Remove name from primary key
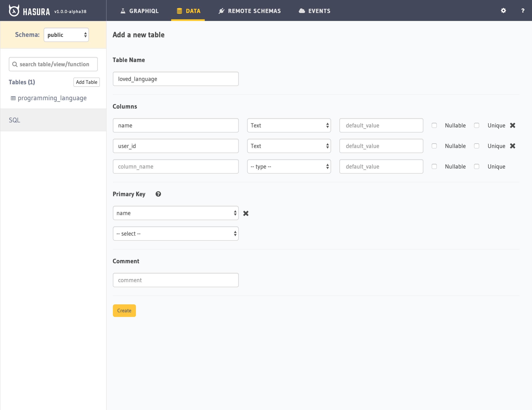532x410 pixels. 246,213
